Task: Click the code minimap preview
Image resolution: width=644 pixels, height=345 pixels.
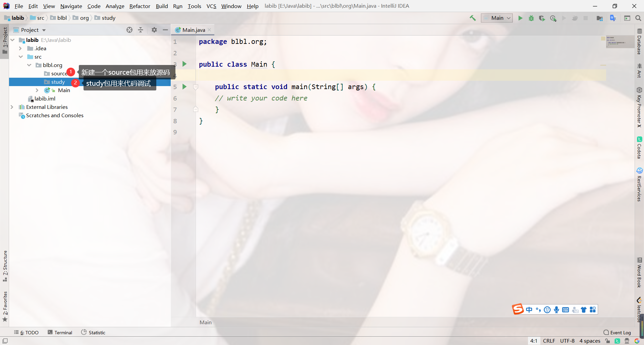Action: pos(620,42)
